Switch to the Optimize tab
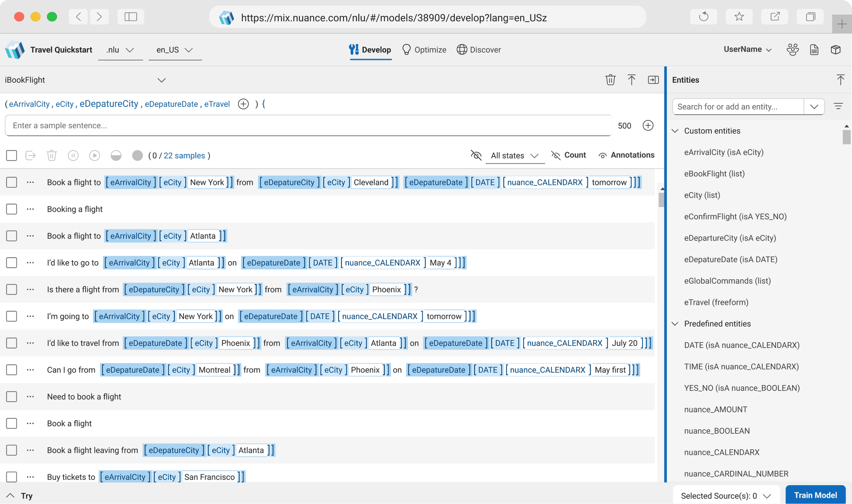The width and height of the screenshot is (852, 504). click(424, 50)
